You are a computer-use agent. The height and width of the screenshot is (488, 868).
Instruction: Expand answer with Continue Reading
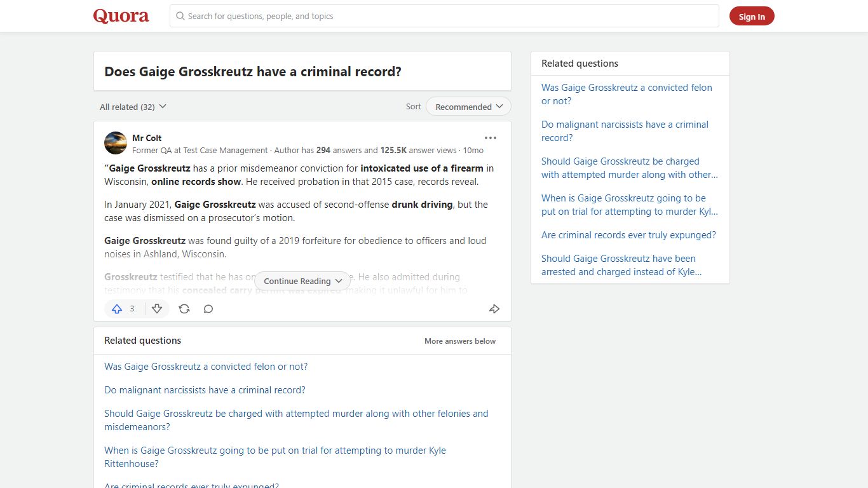(302, 281)
